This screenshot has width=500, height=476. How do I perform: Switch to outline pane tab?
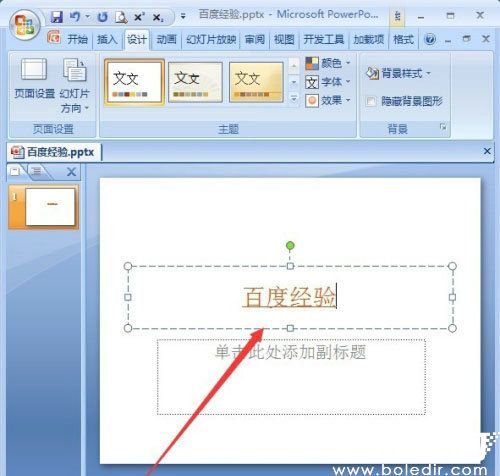pyautogui.click(x=36, y=172)
